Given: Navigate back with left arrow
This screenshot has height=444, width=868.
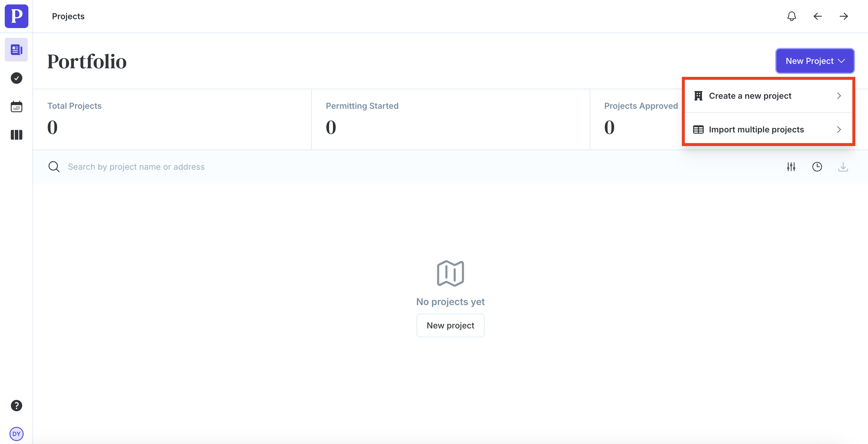Looking at the screenshot, I should 817,16.
